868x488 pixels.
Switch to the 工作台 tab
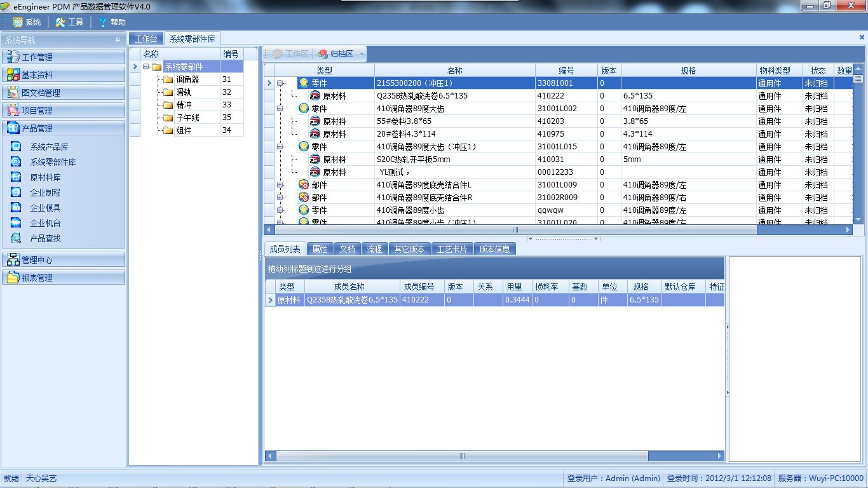146,39
